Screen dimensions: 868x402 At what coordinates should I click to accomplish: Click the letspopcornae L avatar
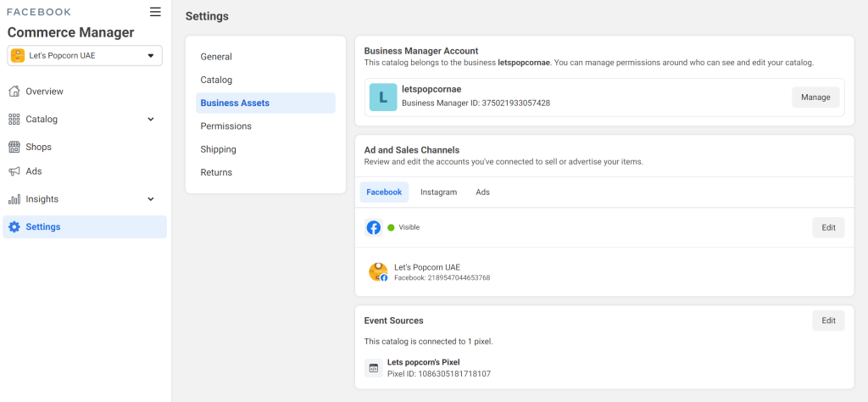click(x=383, y=98)
